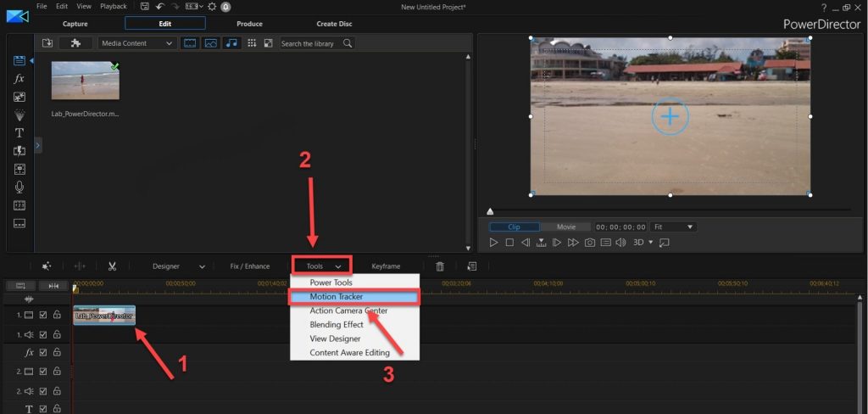Uncheck the fx track enable checkbox
The image size is (868, 414).
point(43,352)
